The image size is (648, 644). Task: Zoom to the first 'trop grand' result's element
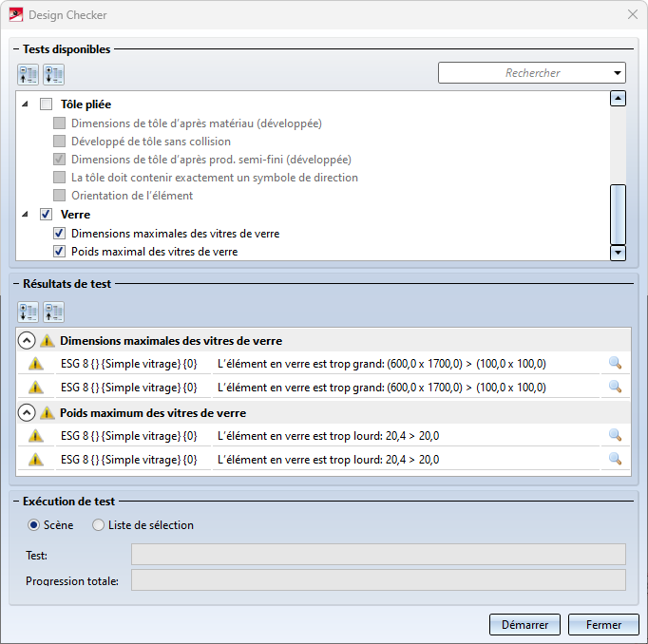(615, 363)
